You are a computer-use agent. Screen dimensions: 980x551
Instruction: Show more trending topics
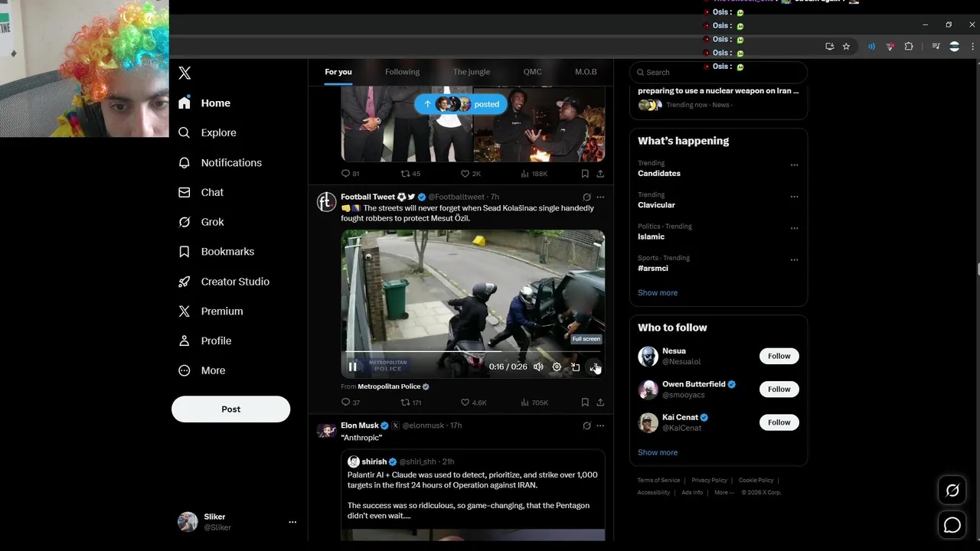[x=658, y=292]
